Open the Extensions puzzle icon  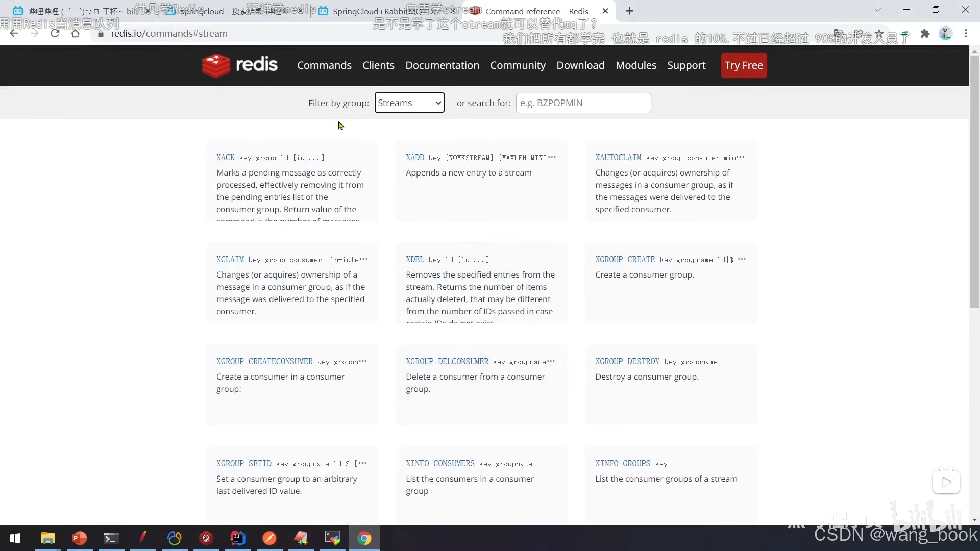pos(925,34)
